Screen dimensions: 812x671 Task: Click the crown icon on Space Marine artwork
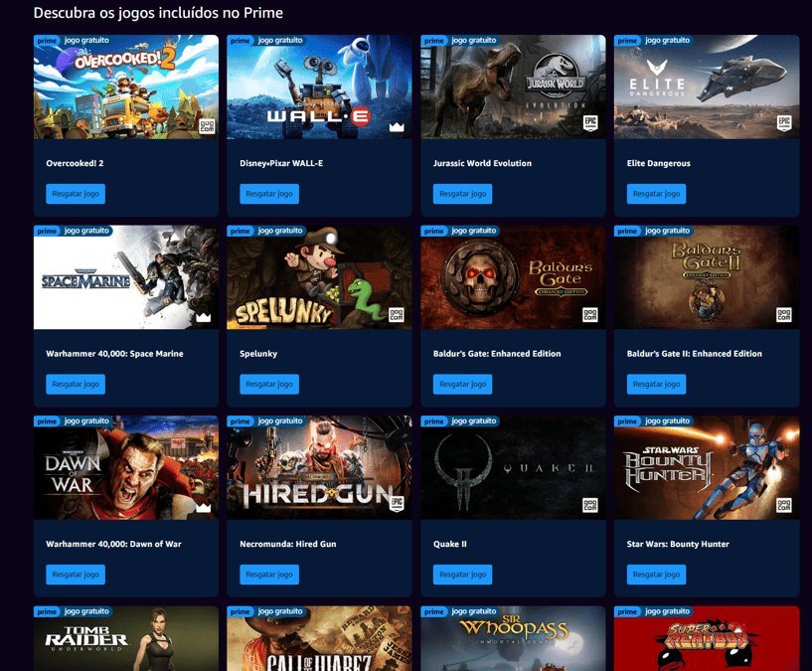(204, 317)
